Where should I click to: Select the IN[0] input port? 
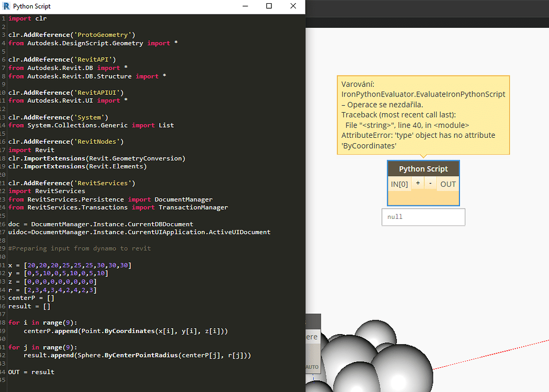(399, 183)
